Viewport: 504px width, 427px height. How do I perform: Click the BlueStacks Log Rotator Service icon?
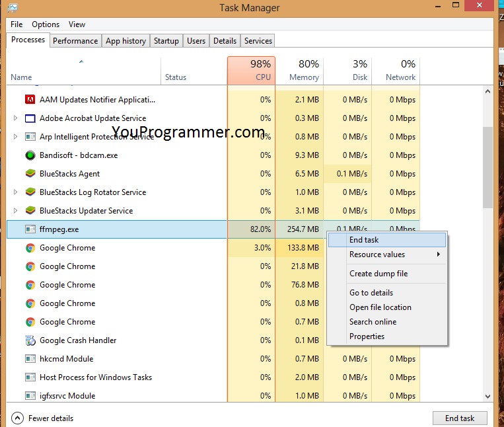click(30, 192)
